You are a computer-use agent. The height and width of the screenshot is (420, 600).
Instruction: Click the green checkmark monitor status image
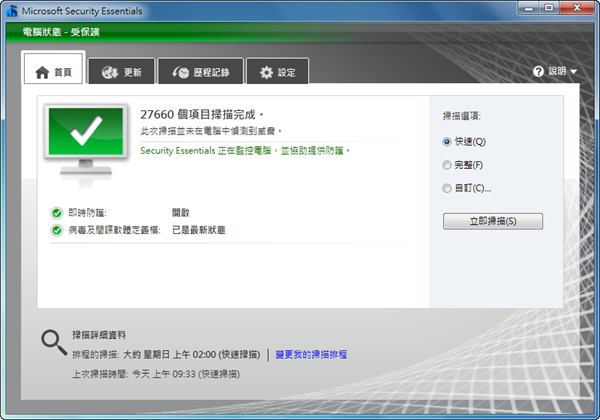86,144
